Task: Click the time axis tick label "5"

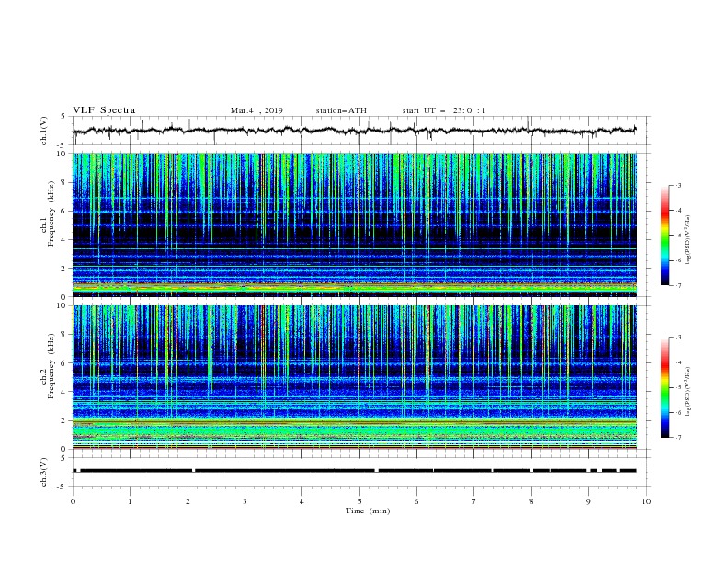Action: point(359,501)
